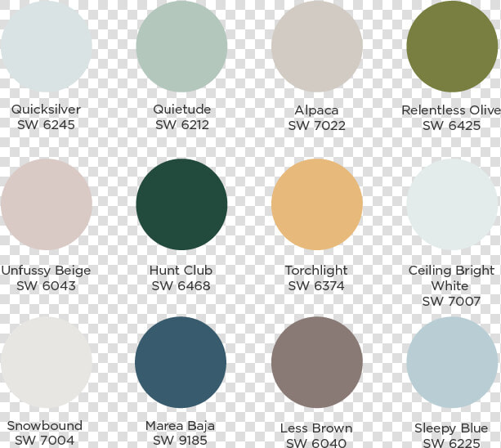Click the 'SW 7004' code text
This screenshot has height=448, width=501.
pos(44,441)
